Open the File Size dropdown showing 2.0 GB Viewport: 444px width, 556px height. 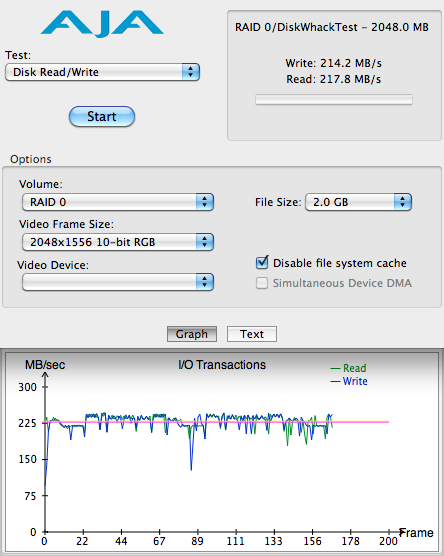click(358, 202)
